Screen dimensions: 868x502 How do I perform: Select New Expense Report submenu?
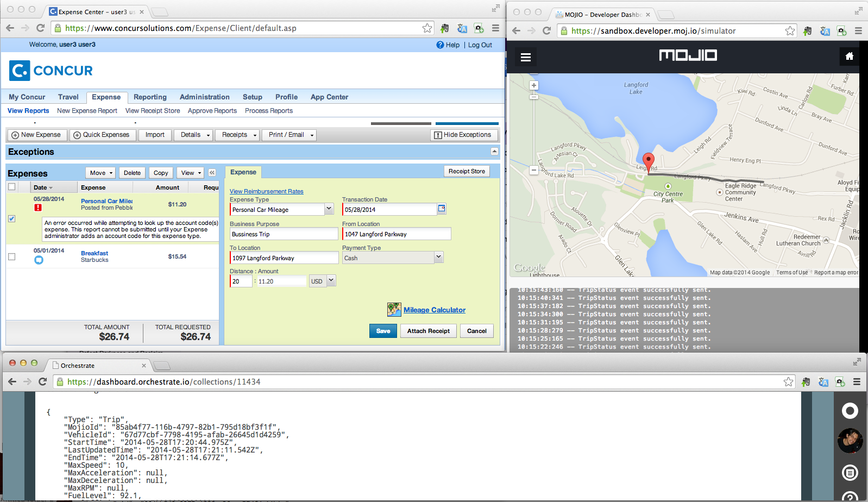click(x=87, y=111)
